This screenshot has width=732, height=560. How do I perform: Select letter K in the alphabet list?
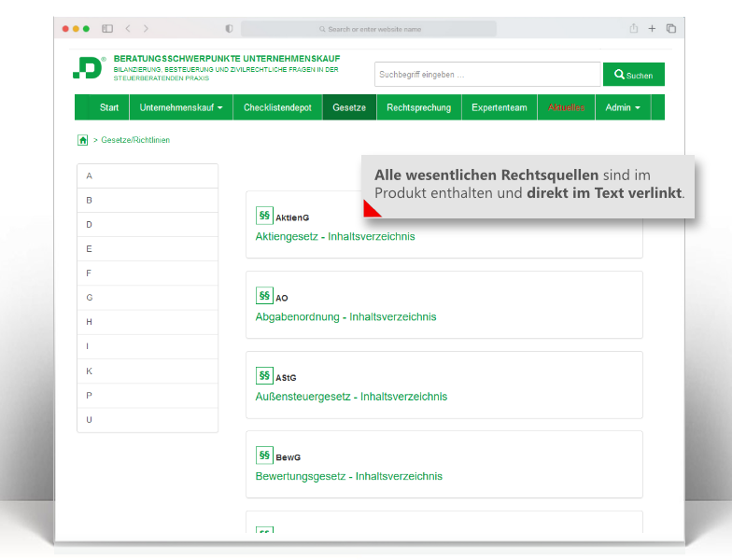click(x=90, y=371)
